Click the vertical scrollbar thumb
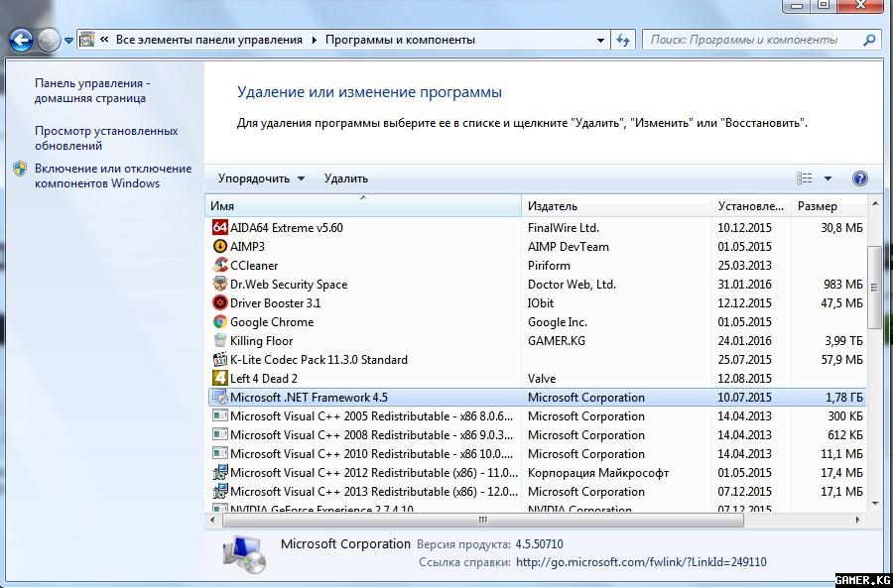 tap(874, 287)
